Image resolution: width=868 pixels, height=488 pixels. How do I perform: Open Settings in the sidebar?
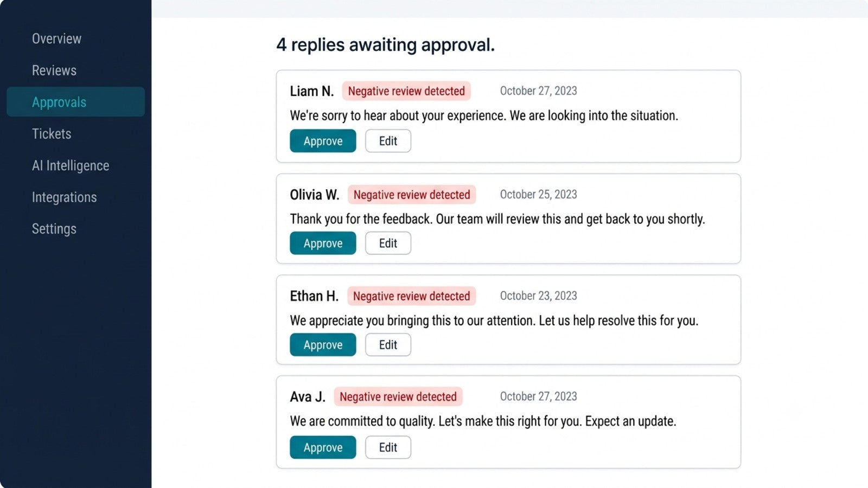point(54,229)
